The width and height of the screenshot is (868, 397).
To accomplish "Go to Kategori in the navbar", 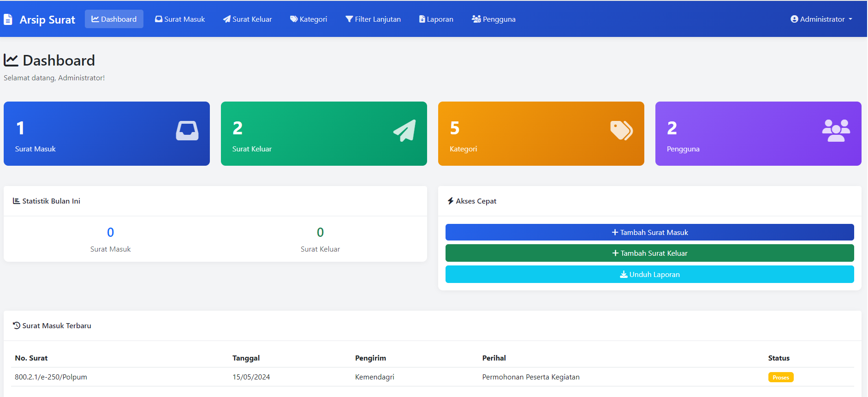I will click(309, 19).
